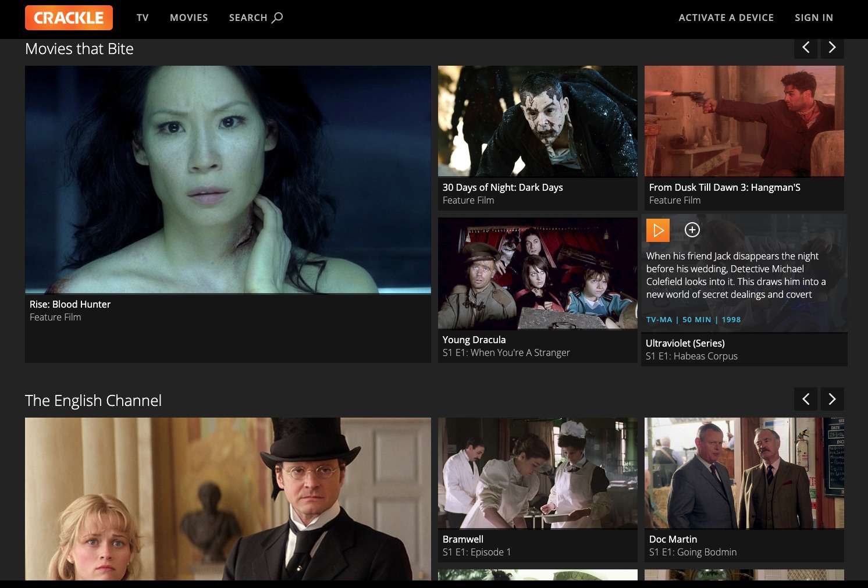Click the Young Dracula title text
This screenshot has height=588, width=868.
pyautogui.click(x=474, y=340)
